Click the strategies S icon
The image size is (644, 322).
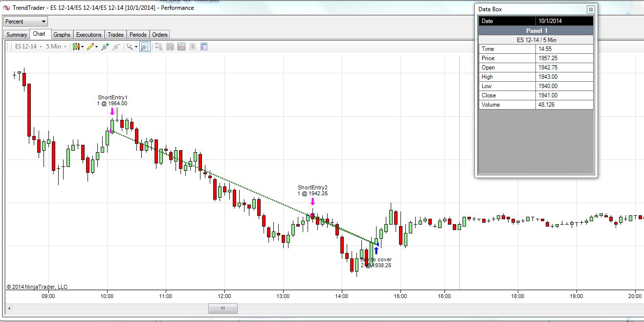pyautogui.click(x=193, y=46)
